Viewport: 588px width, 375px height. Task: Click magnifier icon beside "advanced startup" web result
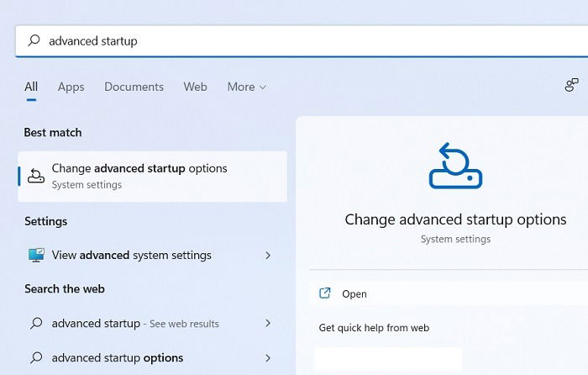pyautogui.click(x=36, y=323)
